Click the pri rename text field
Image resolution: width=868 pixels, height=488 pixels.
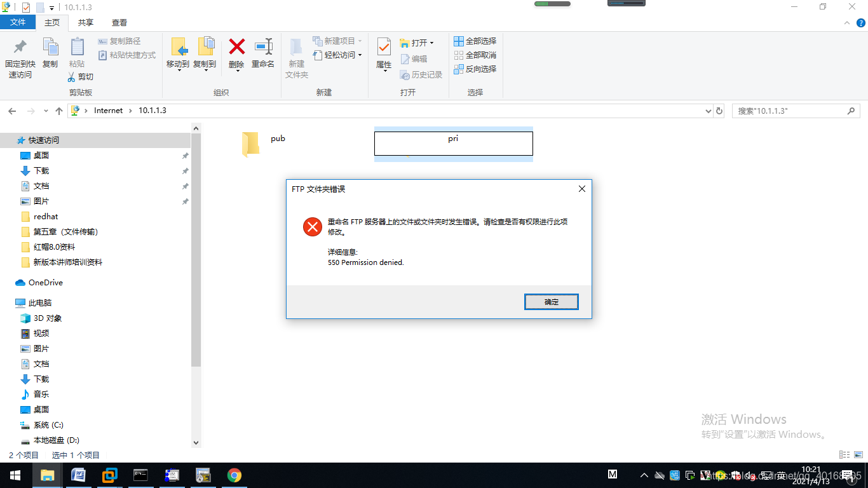click(x=453, y=143)
